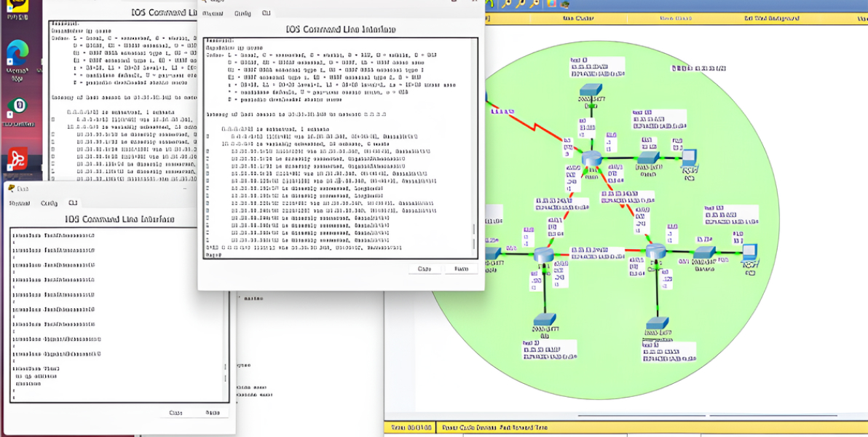Click the switch below the bottom-left router
The image size is (868, 437).
tap(544, 320)
